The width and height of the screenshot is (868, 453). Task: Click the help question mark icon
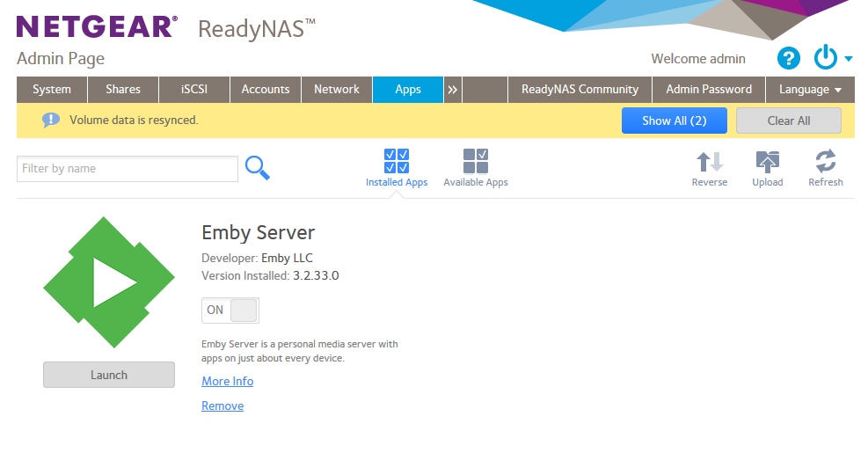pos(788,58)
